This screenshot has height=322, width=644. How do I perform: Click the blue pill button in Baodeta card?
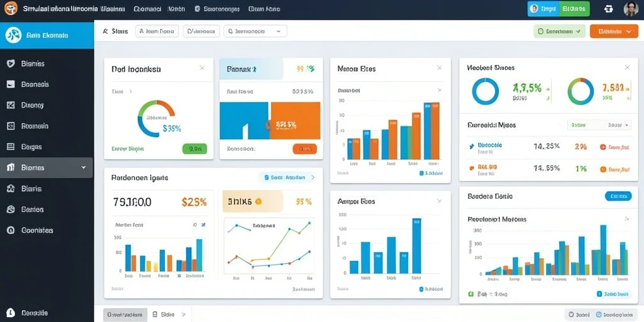(x=618, y=196)
